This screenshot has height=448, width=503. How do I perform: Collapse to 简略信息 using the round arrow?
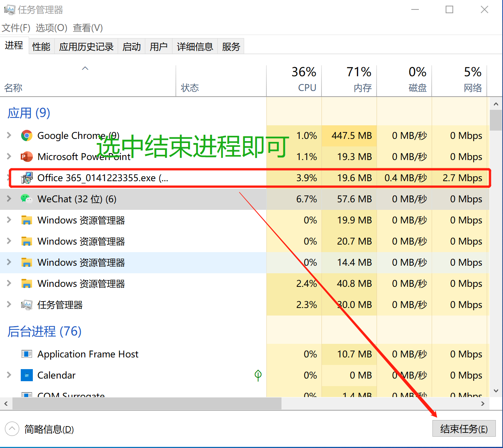tap(12, 429)
